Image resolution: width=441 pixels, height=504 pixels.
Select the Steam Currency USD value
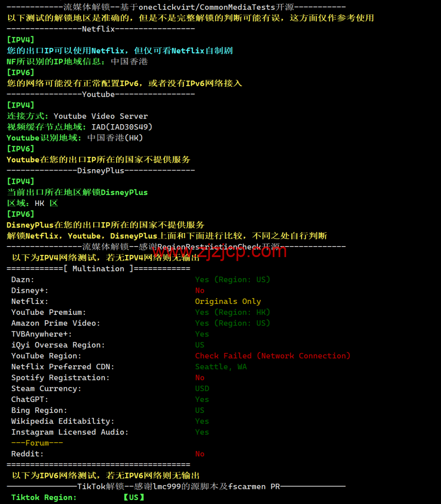tap(202, 389)
